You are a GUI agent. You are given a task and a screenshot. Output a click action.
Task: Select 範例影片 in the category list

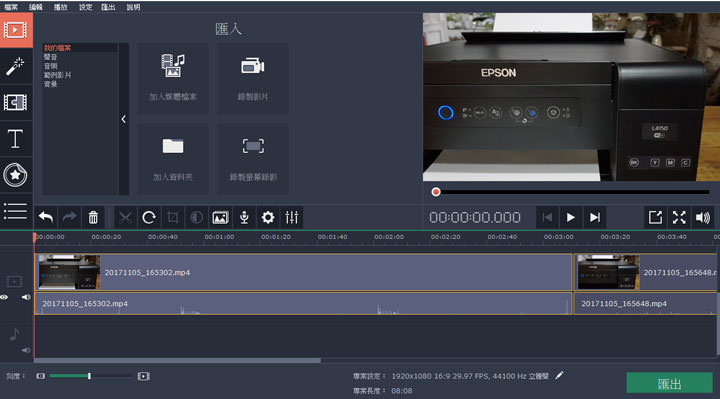pyautogui.click(x=57, y=75)
